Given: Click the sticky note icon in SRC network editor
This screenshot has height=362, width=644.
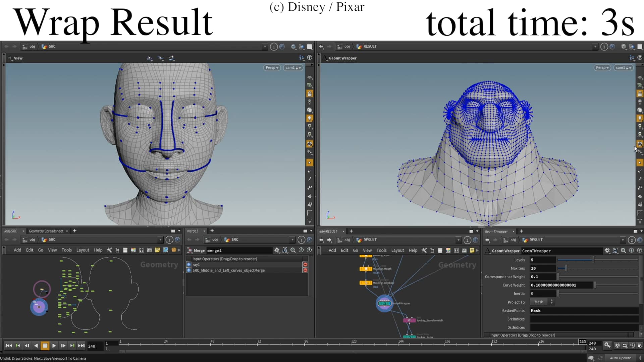Looking at the screenshot, I should (x=157, y=250).
